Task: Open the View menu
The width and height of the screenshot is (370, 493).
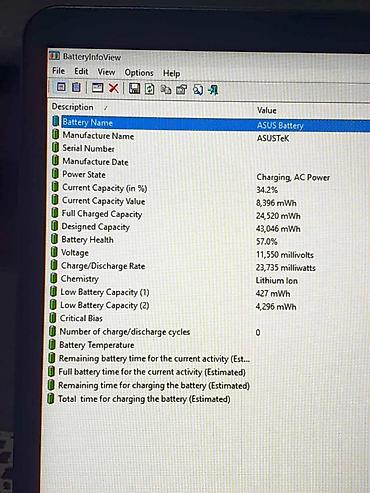Action: coord(106,72)
